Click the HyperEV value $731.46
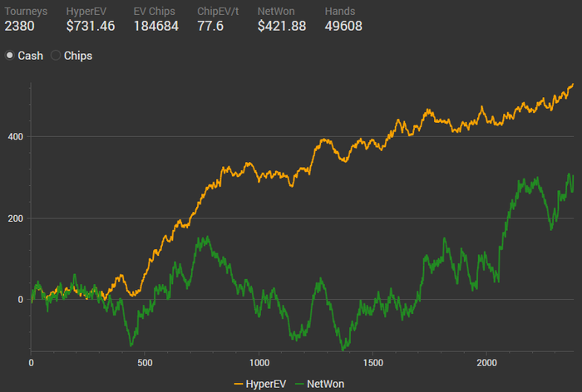Screen dimensions: 582x392 [x=91, y=26]
